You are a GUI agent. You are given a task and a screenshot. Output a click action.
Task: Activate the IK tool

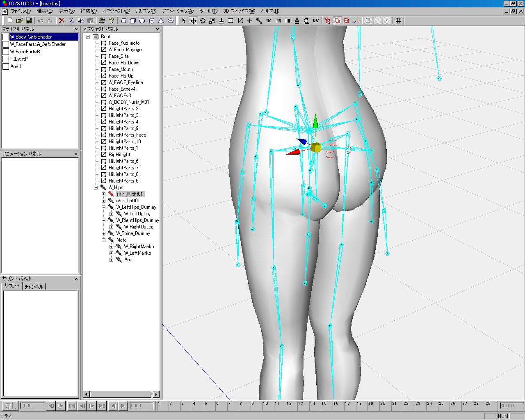click(x=269, y=21)
